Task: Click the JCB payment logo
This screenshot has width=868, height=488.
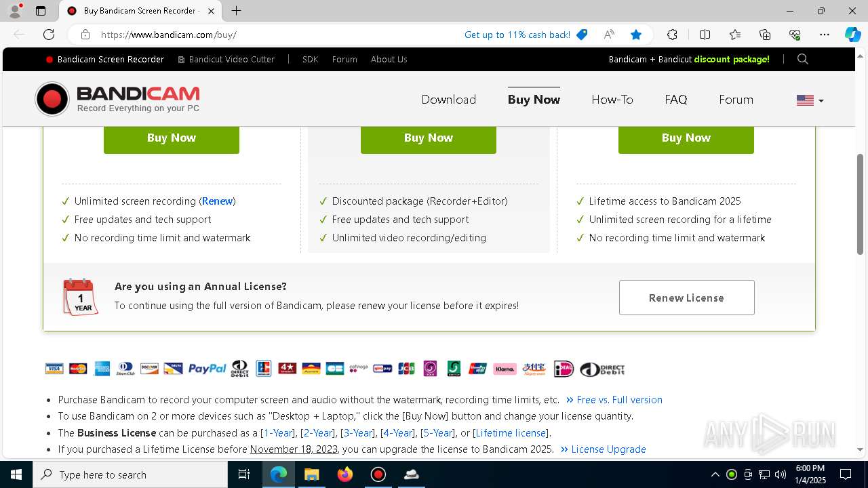Action: point(406,369)
